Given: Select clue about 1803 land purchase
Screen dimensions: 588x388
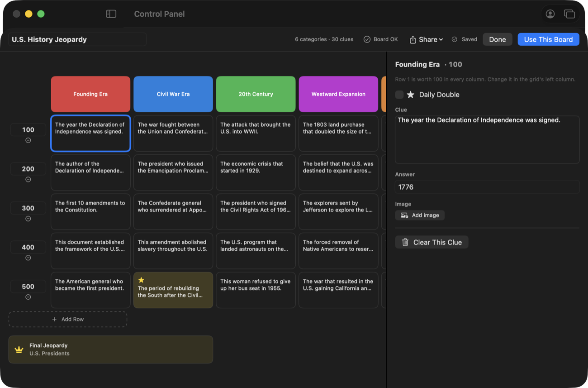Looking at the screenshot, I should 338,133.
